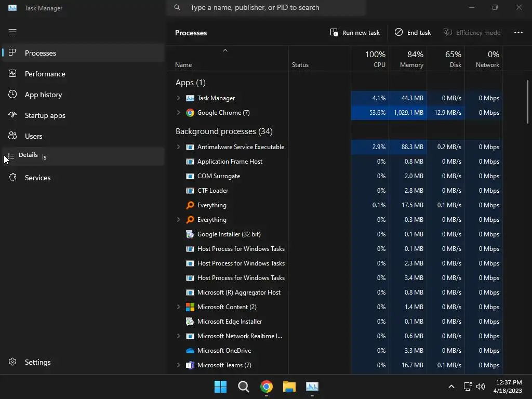
Task: Open File Explorer from the taskbar
Action: 289,387
